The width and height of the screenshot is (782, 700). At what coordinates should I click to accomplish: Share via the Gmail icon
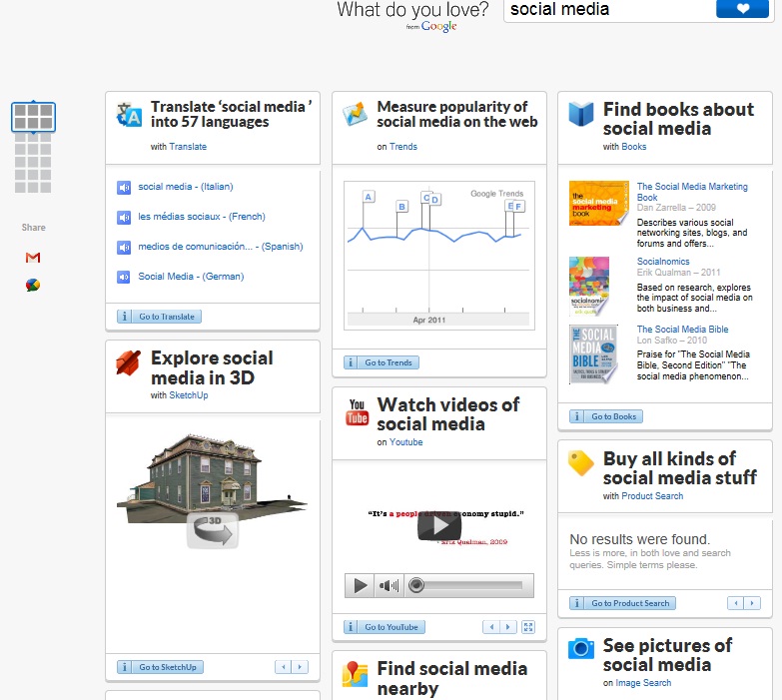[x=33, y=258]
